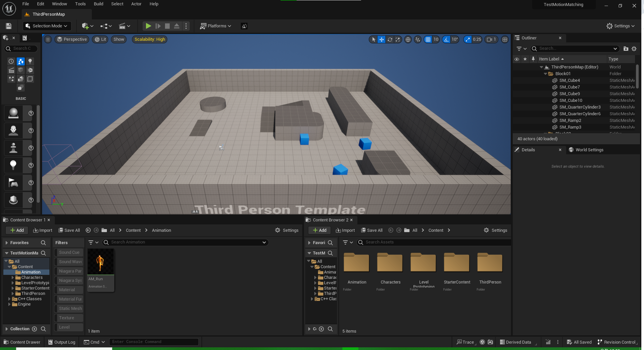Choose the Scale tool in viewport toolbar
644x350 pixels.
pyautogui.click(x=398, y=39)
